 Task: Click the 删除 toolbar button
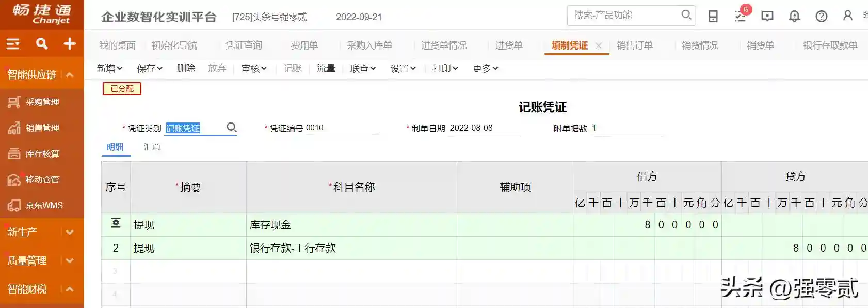tap(186, 68)
